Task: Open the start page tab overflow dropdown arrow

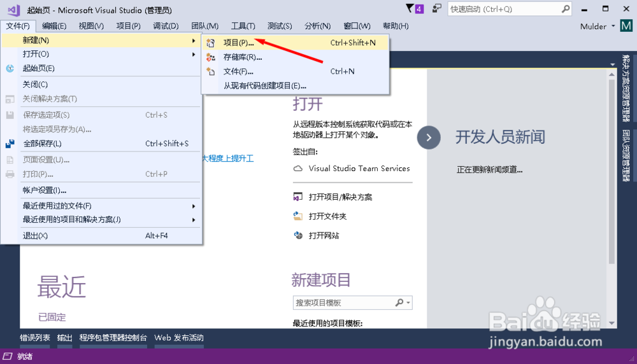Action: 613,64
